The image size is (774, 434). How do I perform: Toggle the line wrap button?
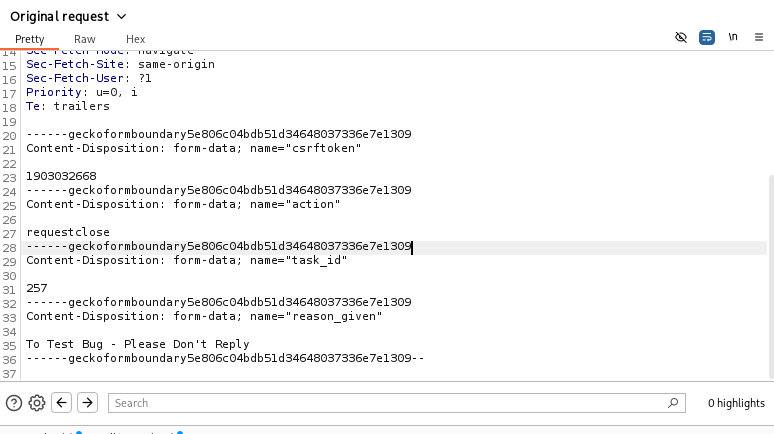coord(707,37)
